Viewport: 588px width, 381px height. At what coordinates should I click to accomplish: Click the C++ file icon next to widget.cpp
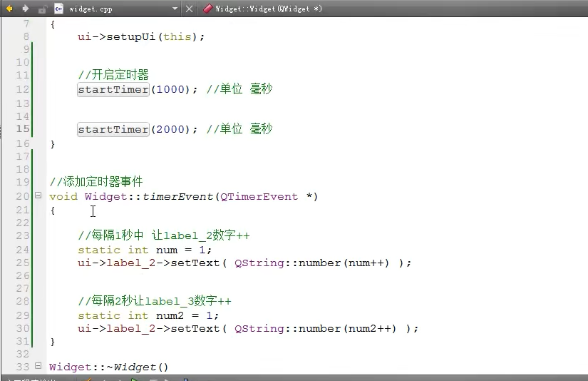point(59,9)
